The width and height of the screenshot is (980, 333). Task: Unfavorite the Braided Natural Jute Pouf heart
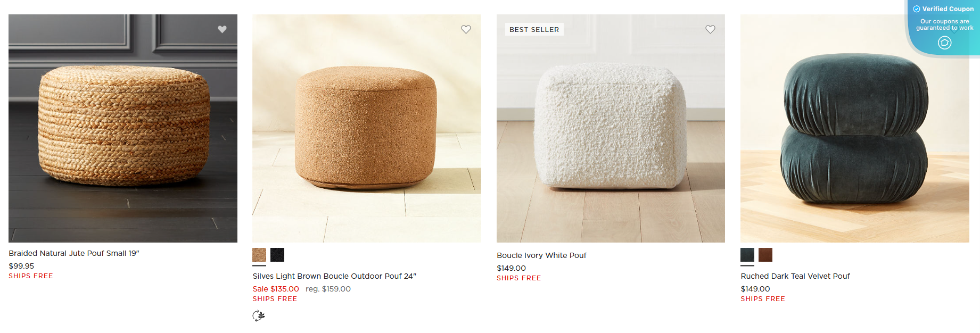pos(222,29)
